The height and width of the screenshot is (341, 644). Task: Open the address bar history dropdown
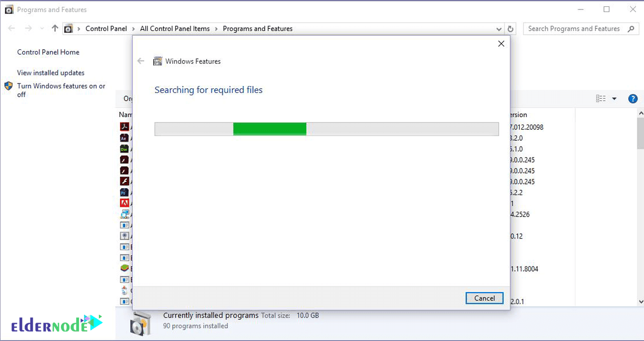pyautogui.click(x=499, y=29)
